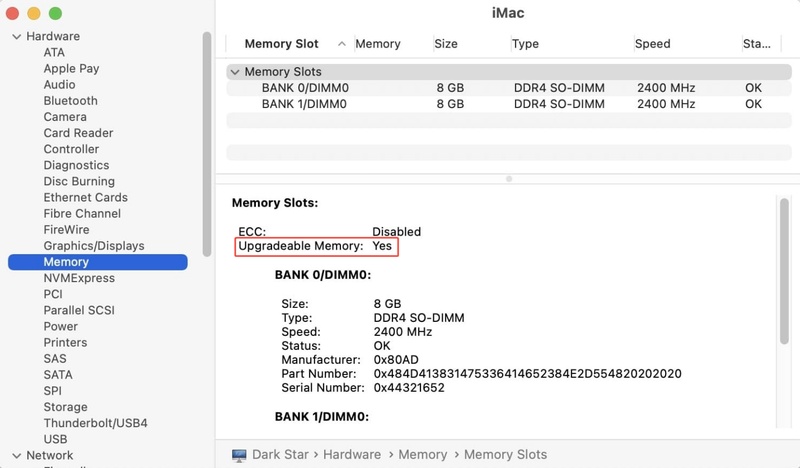Click the split-pane divider handle dot
This screenshot has width=800, height=468.
[x=509, y=179]
